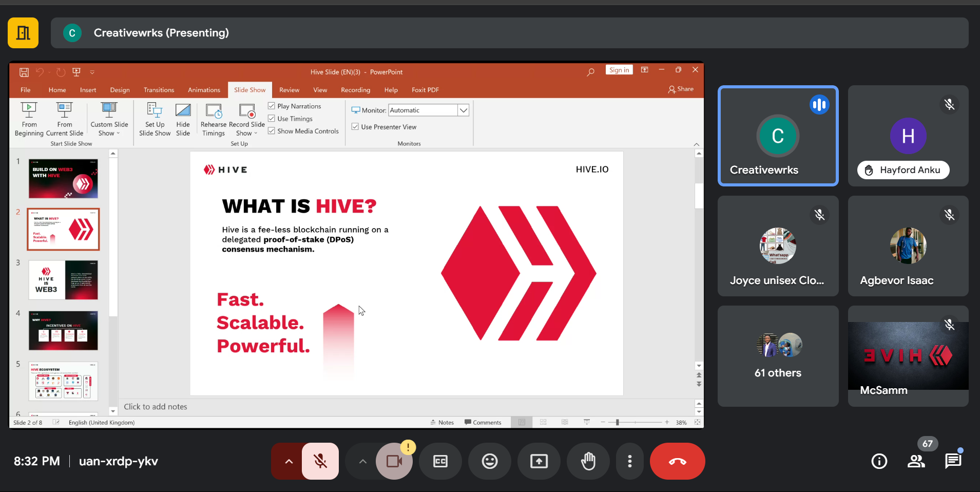The height and width of the screenshot is (492, 980).
Task: Open video settings chevron beside camera
Action: click(362, 461)
